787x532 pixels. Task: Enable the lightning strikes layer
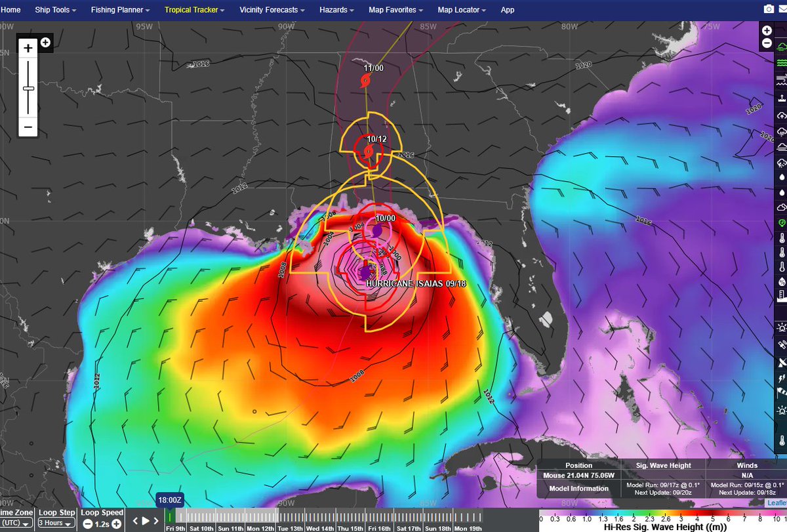point(781,379)
